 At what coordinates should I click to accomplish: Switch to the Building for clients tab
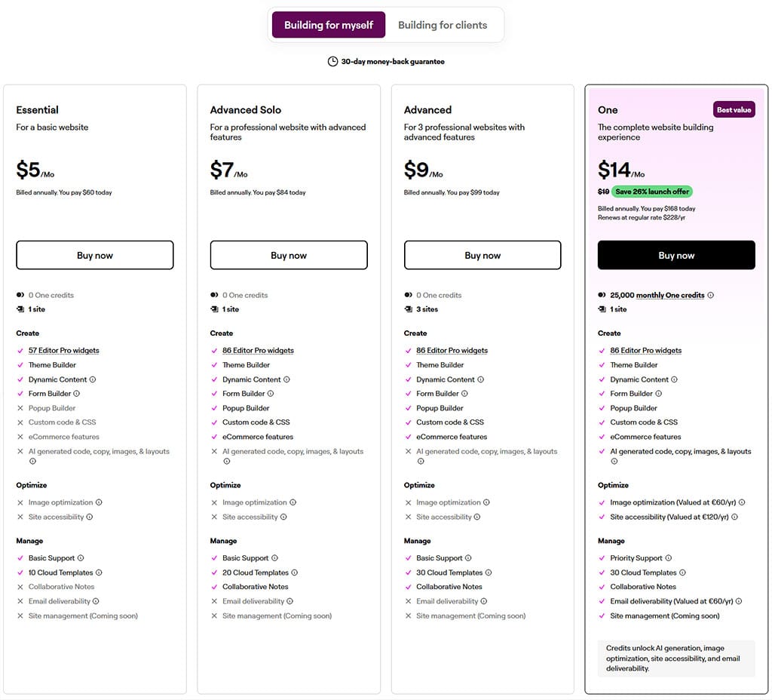click(443, 25)
